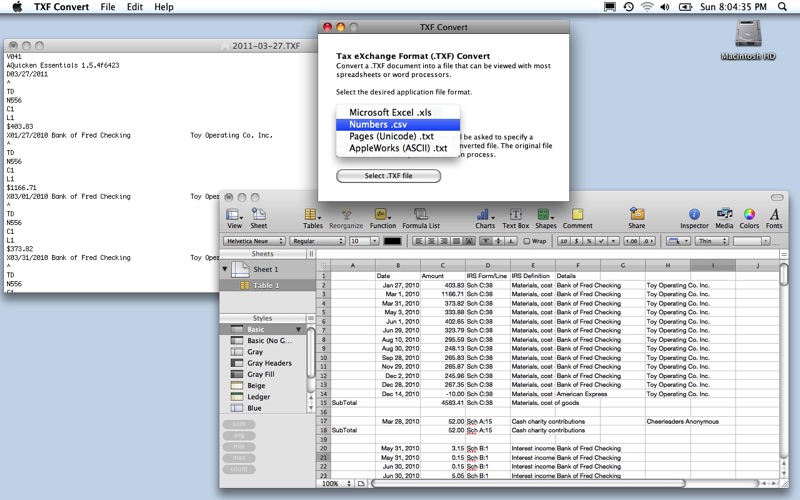The width and height of the screenshot is (800, 500).
Task: Open the Edit menu
Action: point(135,7)
